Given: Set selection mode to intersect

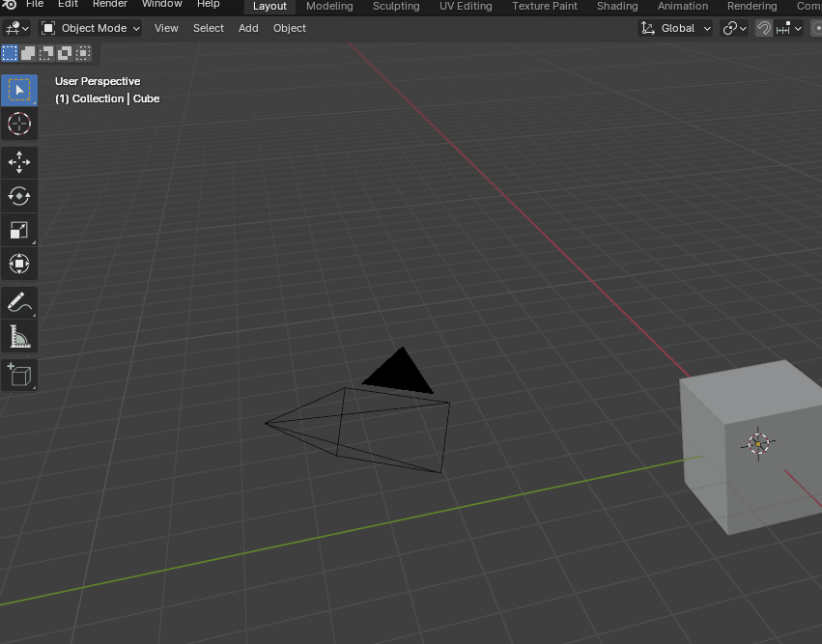Looking at the screenshot, I should pos(83,53).
